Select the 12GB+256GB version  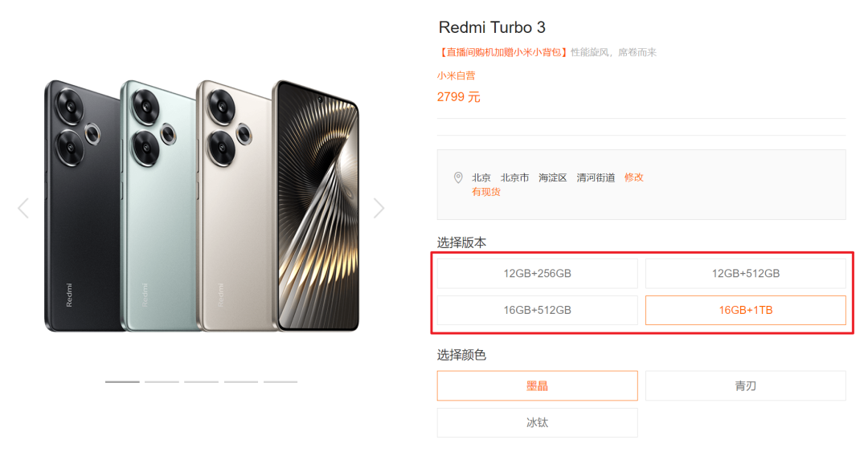pos(537,273)
